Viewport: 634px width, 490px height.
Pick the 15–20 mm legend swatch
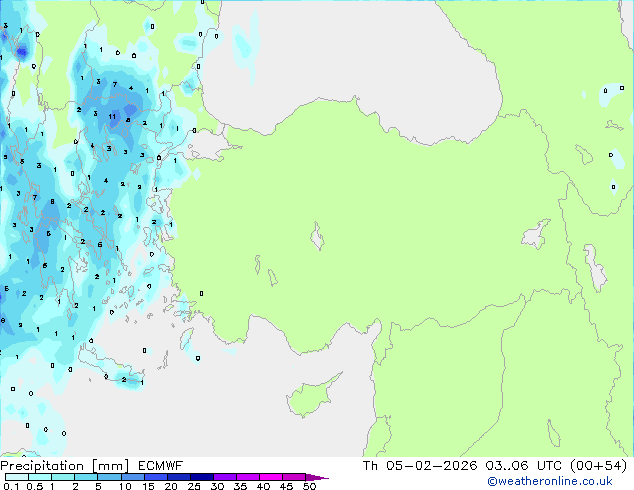[156, 477]
